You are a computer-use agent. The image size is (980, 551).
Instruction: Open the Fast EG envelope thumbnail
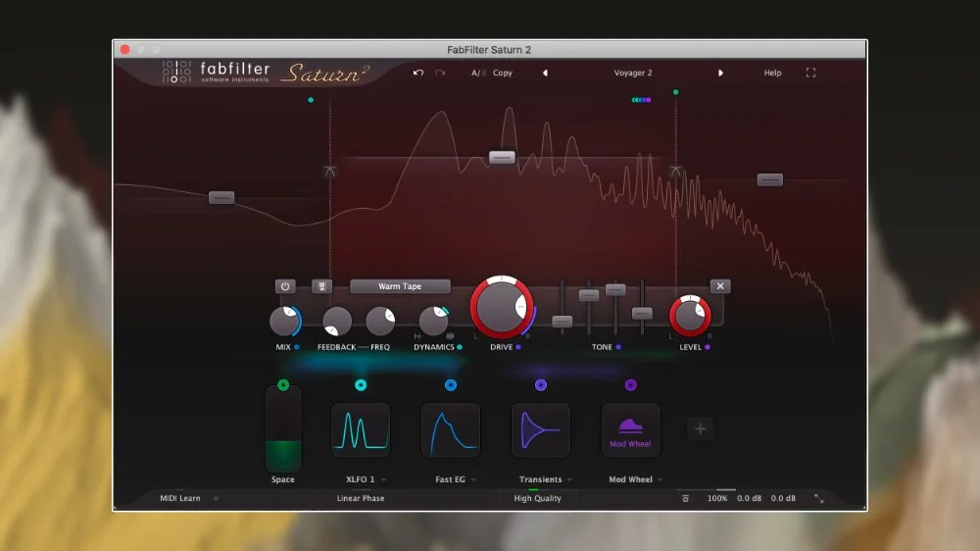pos(451,429)
